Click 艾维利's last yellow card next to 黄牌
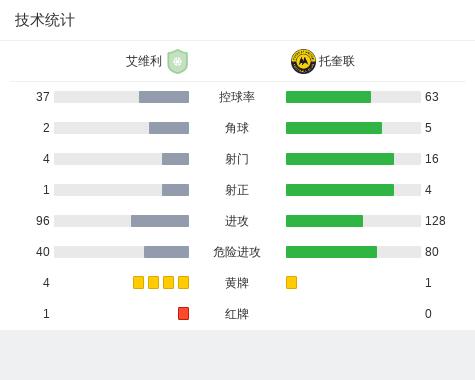 [183, 283]
